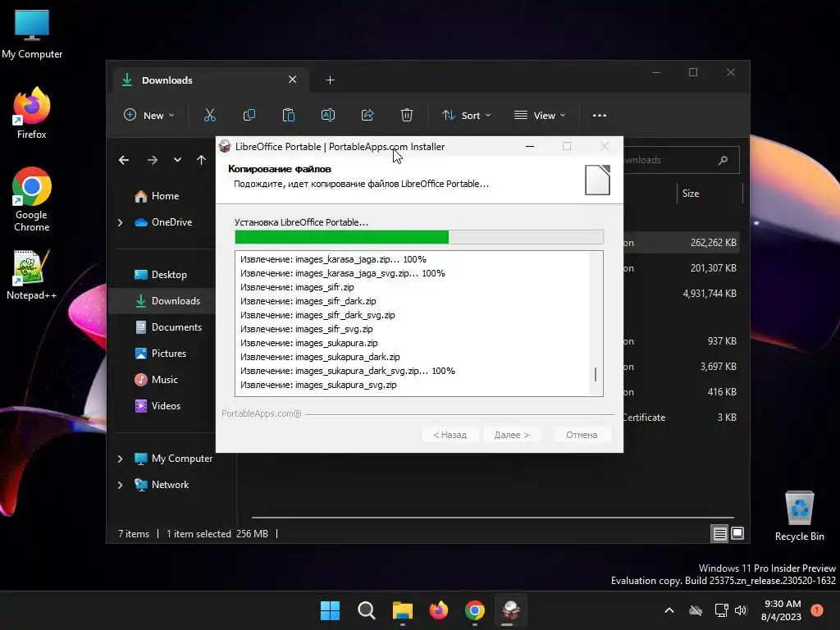Click the Delete trash icon in Explorer toolbar
840x630 pixels.
407,115
